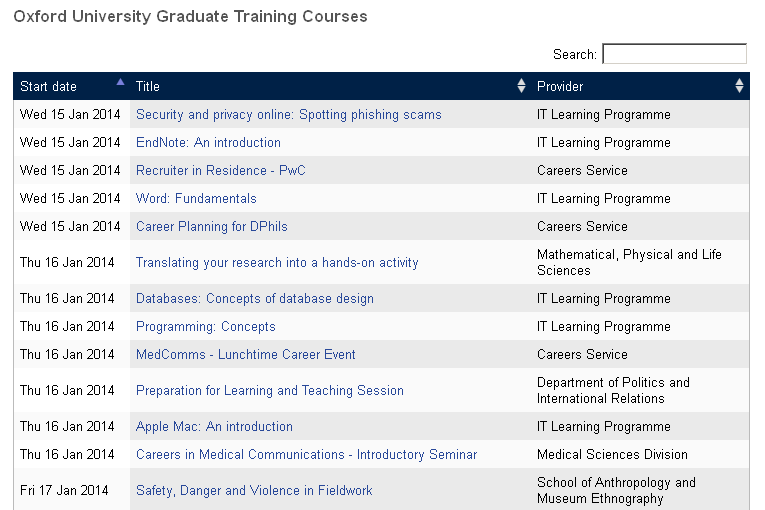
Task: Open Preparation for Learning and Teaching Session
Action: tap(269, 390)
